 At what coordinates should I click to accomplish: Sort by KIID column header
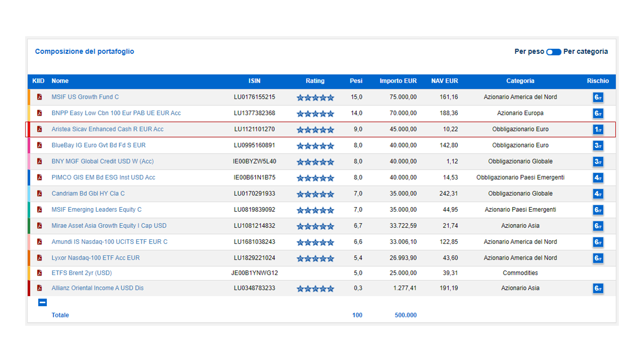(x=38, y=81)
